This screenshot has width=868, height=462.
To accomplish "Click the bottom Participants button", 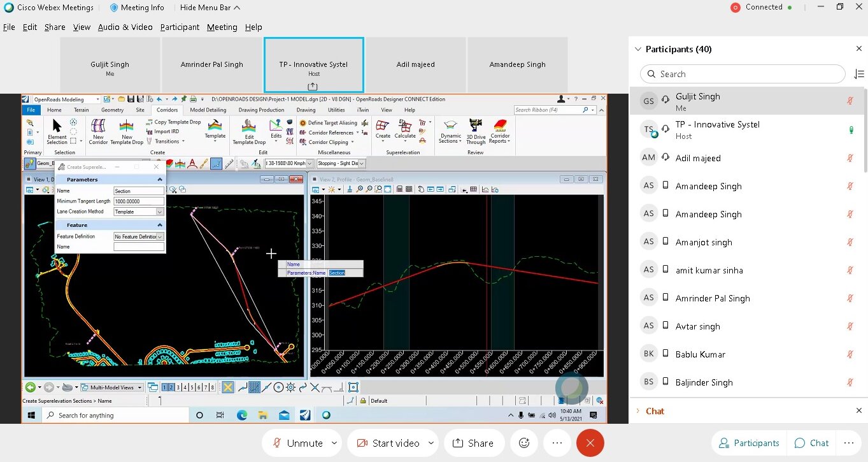I will point(749,443).
